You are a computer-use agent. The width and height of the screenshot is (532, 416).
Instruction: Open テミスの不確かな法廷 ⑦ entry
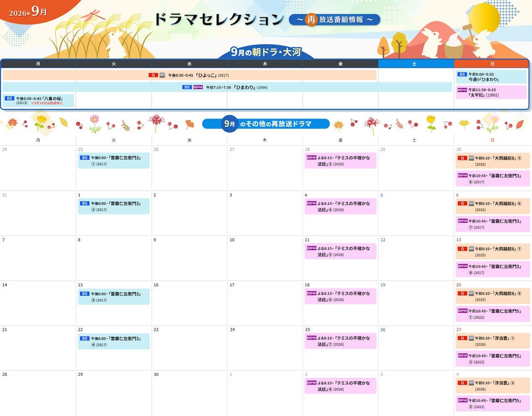click(x=340, y=341)
